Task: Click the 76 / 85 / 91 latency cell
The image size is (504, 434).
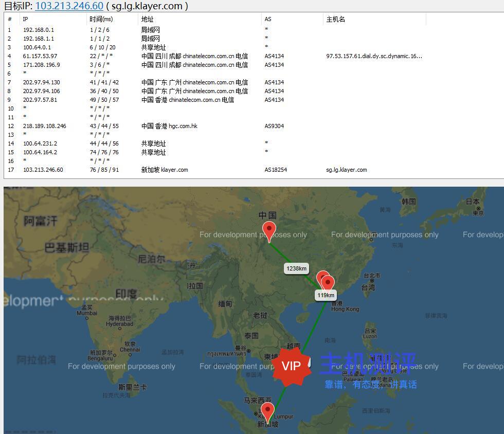Action: point(104,170)
